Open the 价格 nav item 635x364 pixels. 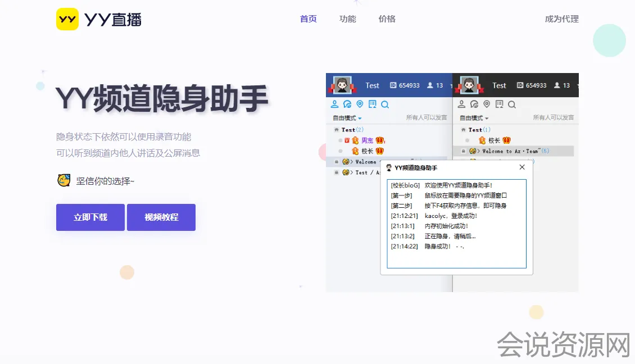pos(387,19)
